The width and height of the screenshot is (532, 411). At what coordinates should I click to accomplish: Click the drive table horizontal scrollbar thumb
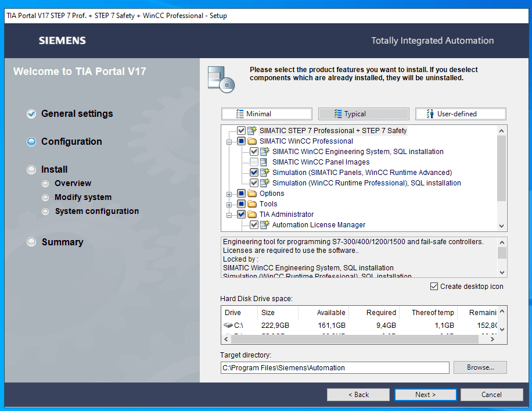point(355,339)
